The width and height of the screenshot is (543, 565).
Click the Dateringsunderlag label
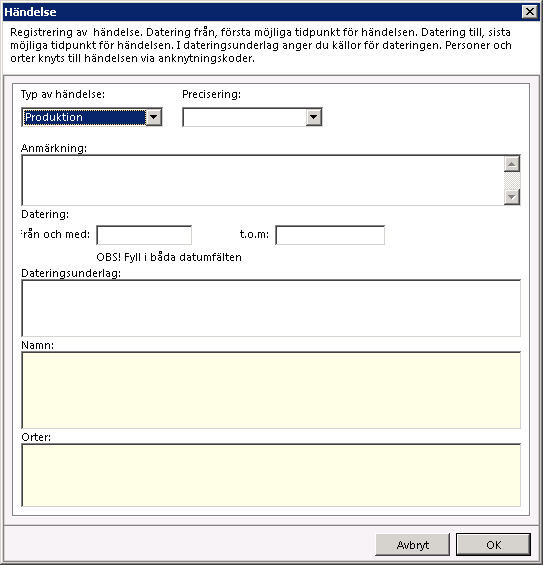click(71, 273)
